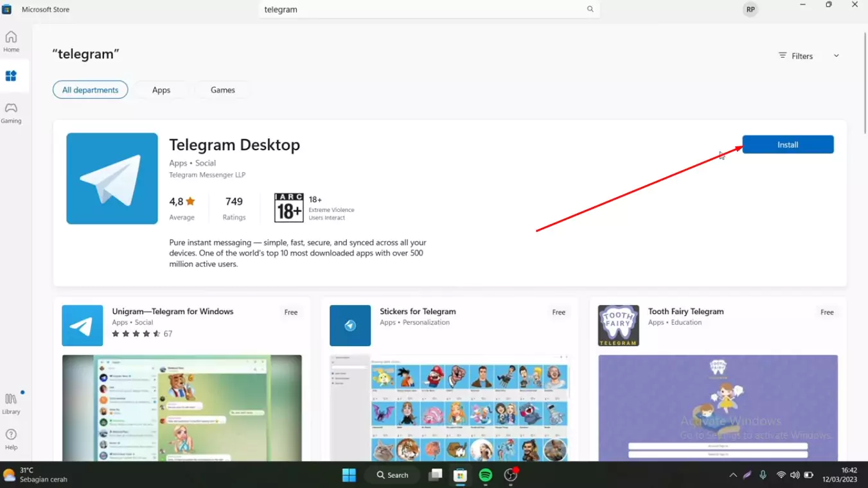Open Telegram Desktop title link
Image resolution: width=868 pixels, height=488 pixels.
tap(235, 144)
